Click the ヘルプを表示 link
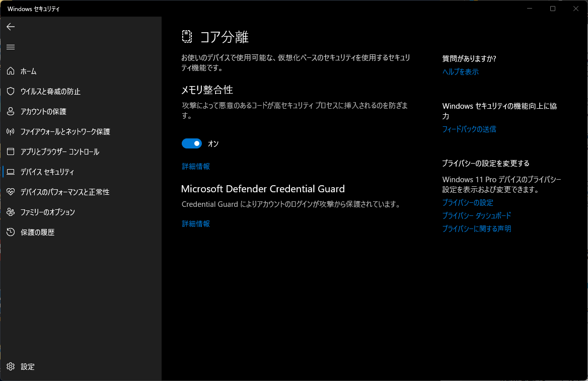588x381 pixels. [x=461, y=71]
